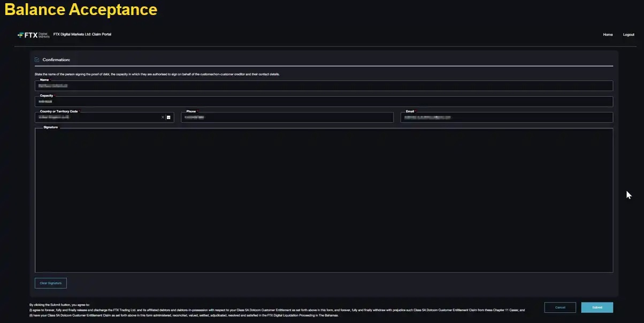Log out using the Logout link
The image size is (644, 323).
click(628, 34)
